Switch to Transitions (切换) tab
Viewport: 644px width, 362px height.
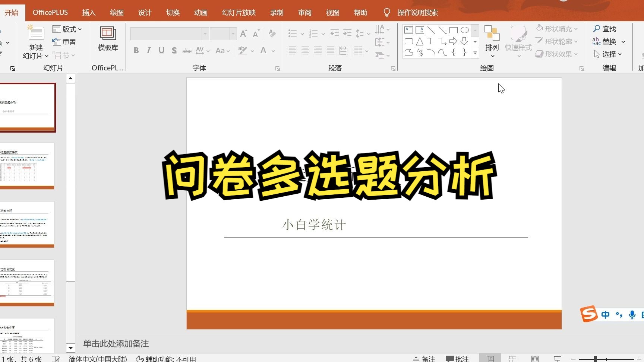tap(173, 12)
